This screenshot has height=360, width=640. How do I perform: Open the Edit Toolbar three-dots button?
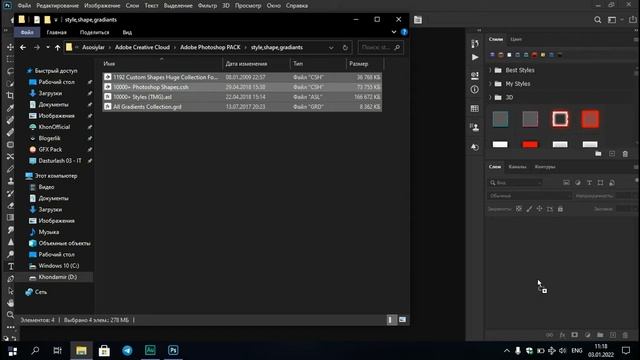(10, 327)
